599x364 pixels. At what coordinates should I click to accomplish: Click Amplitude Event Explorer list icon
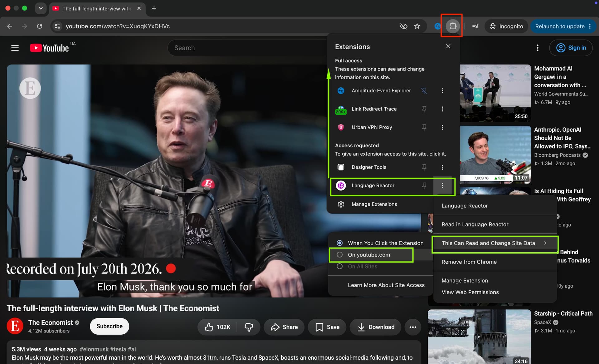pos(341,91)
